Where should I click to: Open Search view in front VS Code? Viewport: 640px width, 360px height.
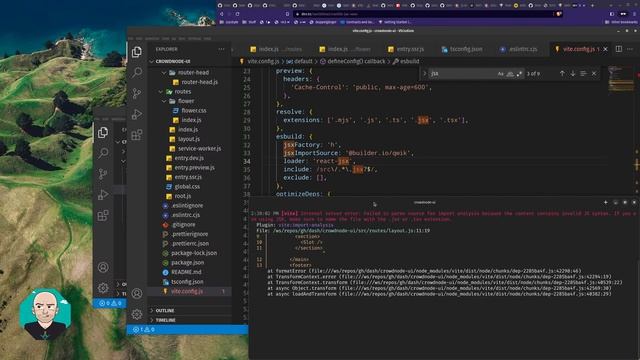click(x=137, y=73)
